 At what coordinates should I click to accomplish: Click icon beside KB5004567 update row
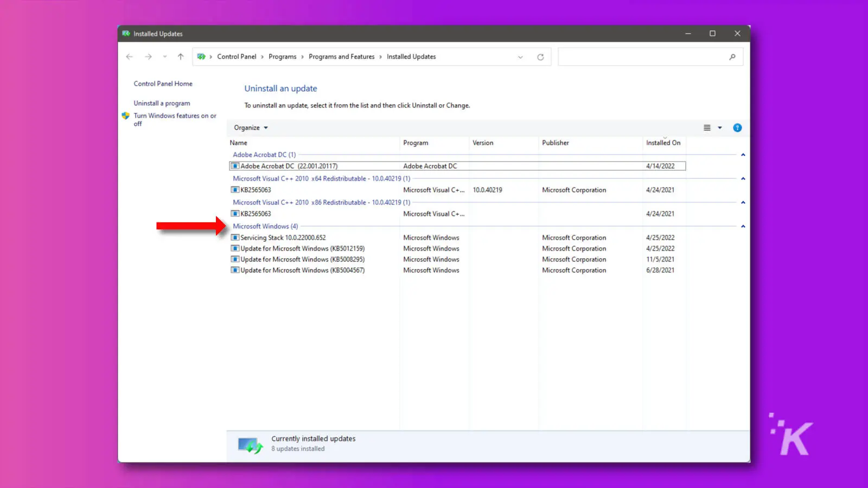coord(235,270)
